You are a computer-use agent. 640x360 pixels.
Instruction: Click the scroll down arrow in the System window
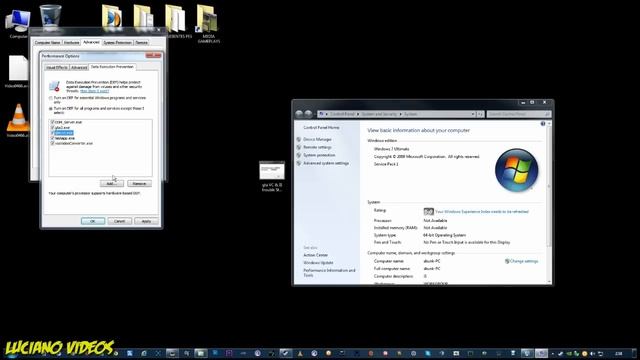[549, 282]
